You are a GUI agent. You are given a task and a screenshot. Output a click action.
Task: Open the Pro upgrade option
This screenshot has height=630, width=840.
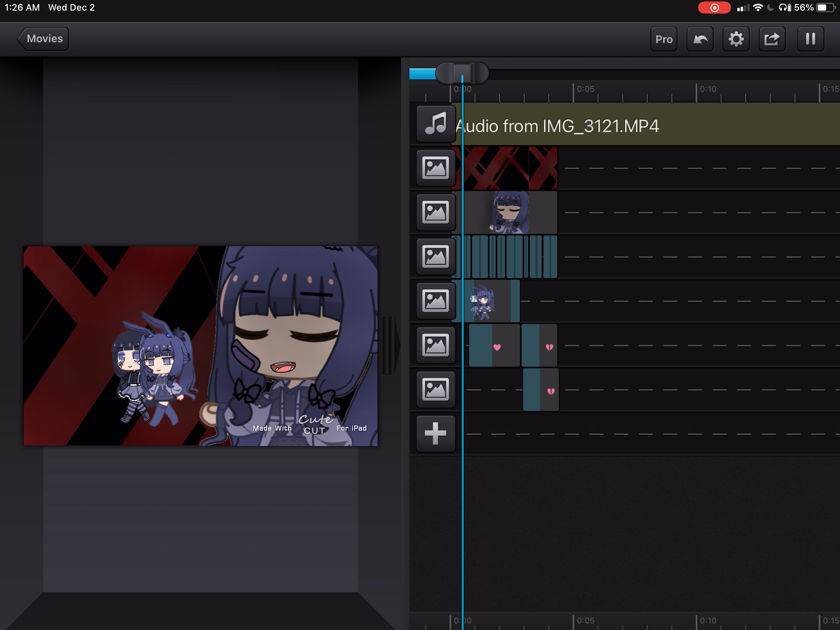[x=664, y=39]
